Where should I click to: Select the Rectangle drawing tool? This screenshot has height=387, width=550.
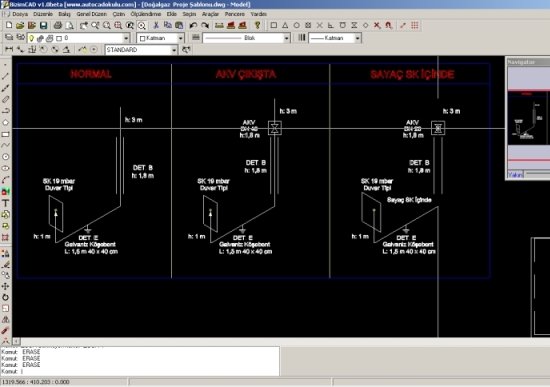point(5,134)
